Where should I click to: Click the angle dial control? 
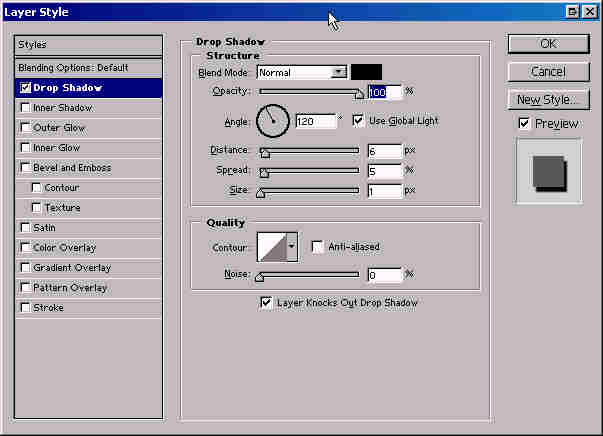click(272, 121)
